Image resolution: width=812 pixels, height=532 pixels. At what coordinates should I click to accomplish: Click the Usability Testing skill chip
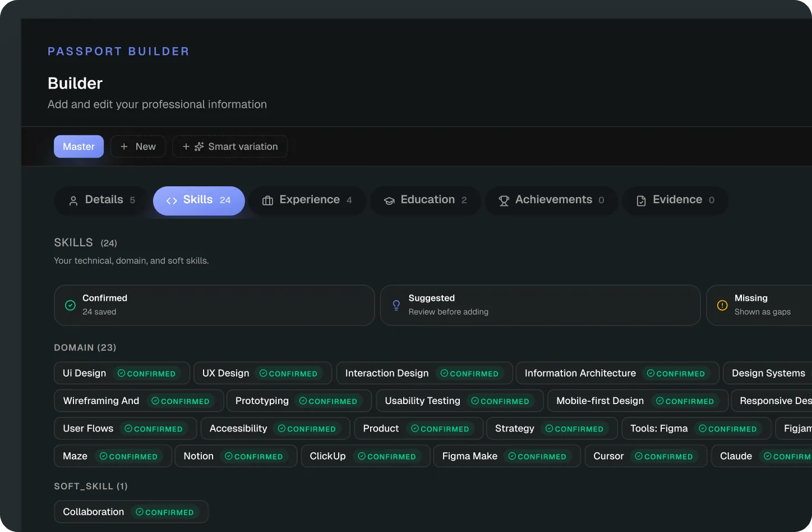pyautogui.click(x=460, y=401)
